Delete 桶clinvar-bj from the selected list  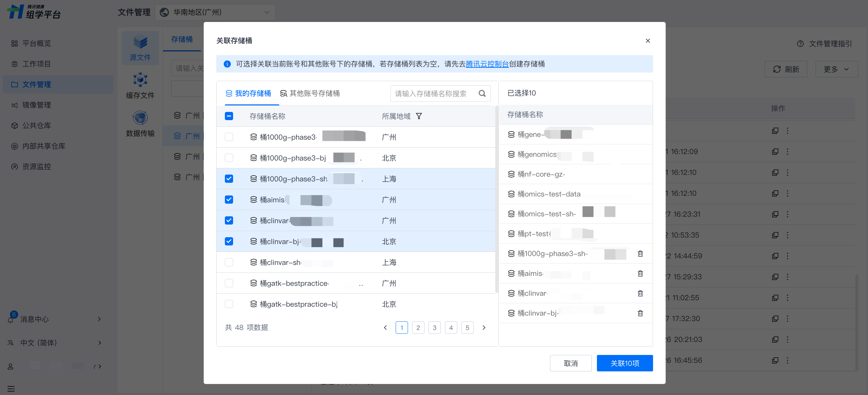coord(640,313)
